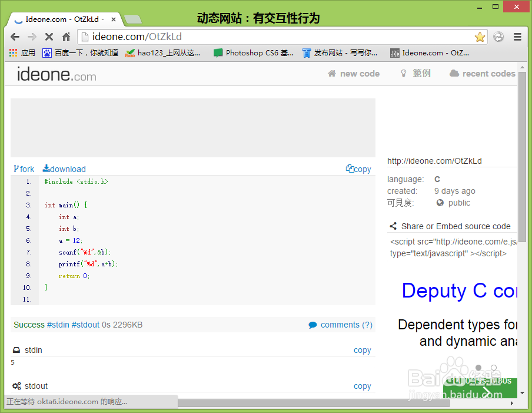Fork this code snippet
The width and height of the screenshot is (532, 413).
point(24,169)
